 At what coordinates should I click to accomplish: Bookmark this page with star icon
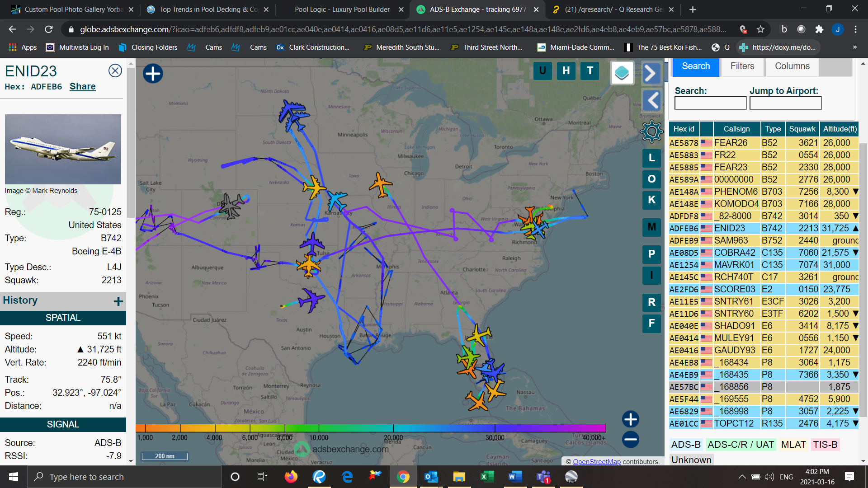[761, 29]
